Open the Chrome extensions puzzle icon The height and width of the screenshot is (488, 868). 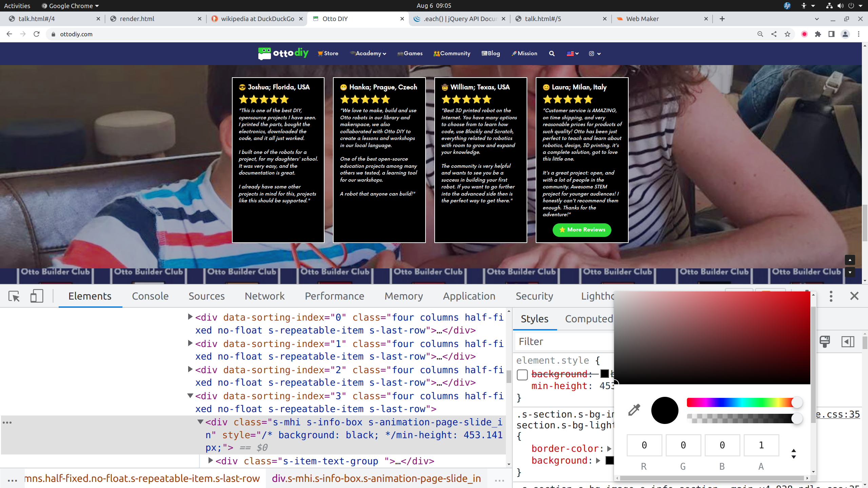point(818,34)
